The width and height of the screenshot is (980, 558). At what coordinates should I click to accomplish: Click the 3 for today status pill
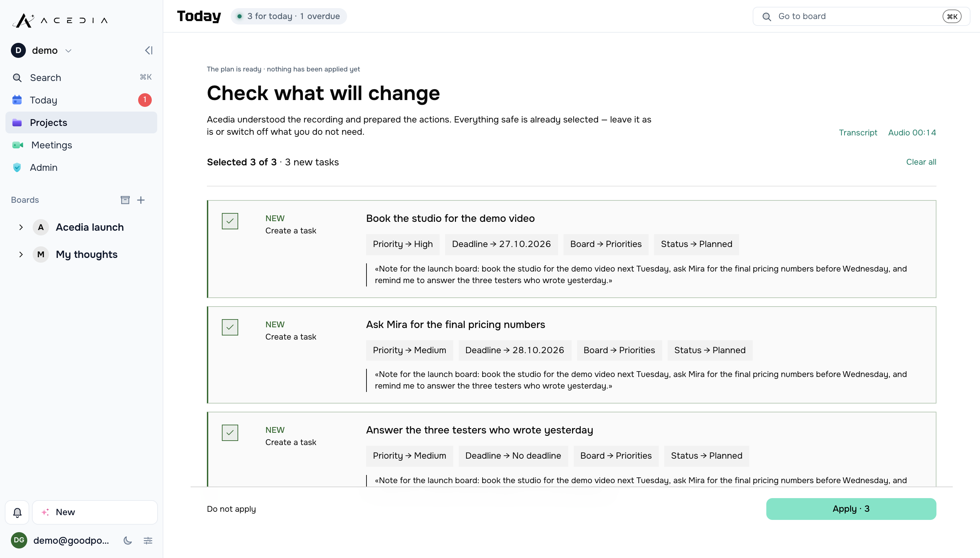[289, 16]
